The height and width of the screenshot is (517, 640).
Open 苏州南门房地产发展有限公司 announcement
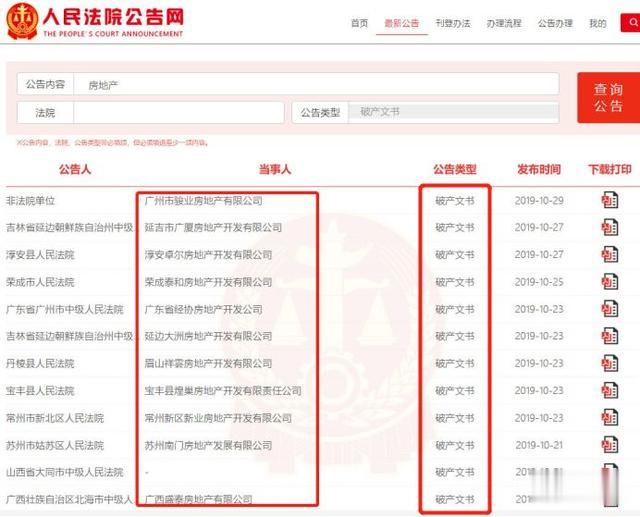tap(208, 445)
